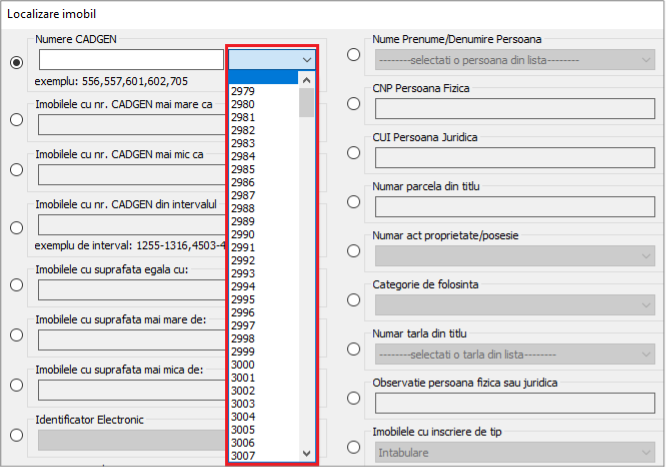Collapse the Numere CADGEN dropdown arrow
Image resolution: width=666 pixels, height=468 pixels.
(306, 60)
